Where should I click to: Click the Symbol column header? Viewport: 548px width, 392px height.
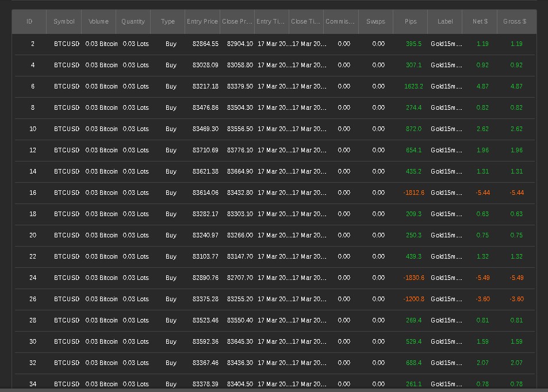point(64,22)
